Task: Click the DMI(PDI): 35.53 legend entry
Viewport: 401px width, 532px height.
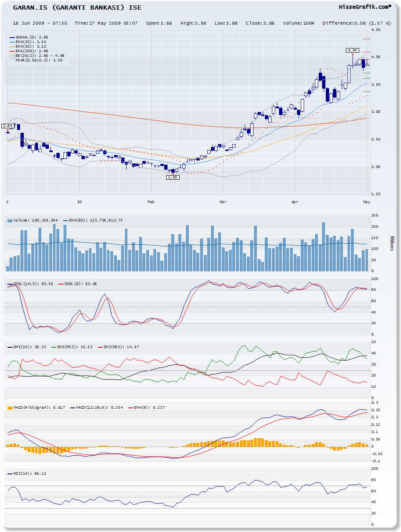Action: [x=72, y=347]
